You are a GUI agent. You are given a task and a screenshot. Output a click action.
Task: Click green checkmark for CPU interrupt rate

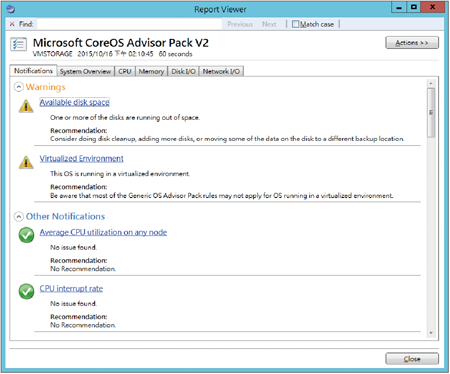(x=26, y=291)
